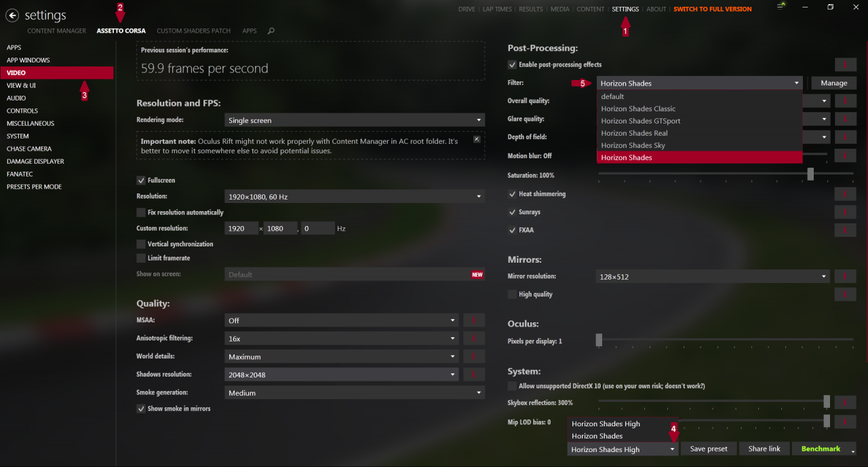Expand the Anisotropic filtering dropdown
Image resolution: width=868 pixels, height=467 pixels.
click(342, 339)
